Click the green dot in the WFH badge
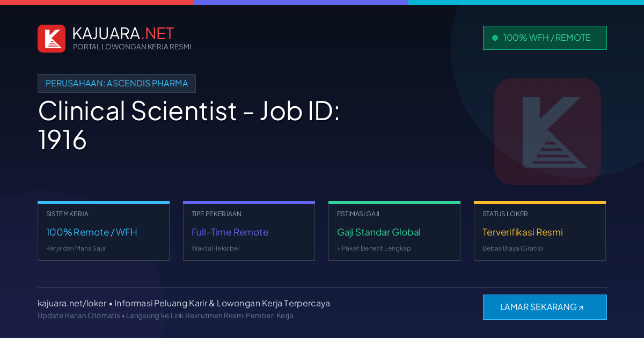The image size is (644, 338). click(x=495, y=38)
